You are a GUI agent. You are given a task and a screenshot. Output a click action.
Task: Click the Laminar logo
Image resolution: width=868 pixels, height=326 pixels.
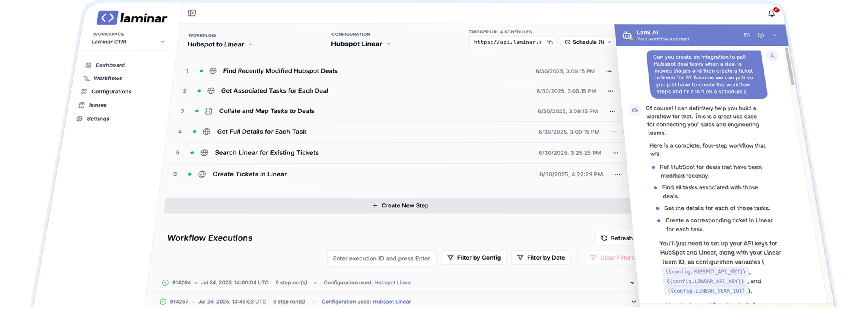(132, 18)
